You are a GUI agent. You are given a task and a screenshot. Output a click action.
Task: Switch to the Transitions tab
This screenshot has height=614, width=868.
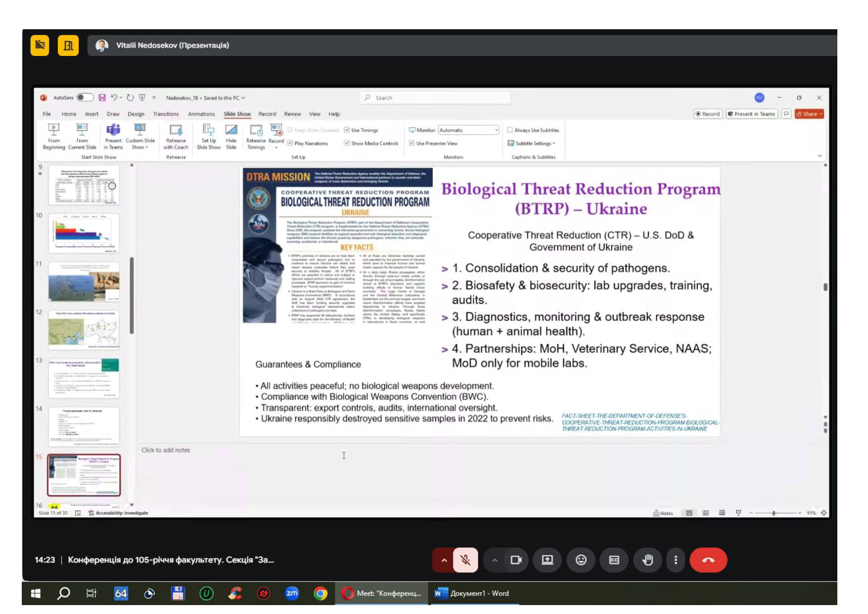[166, 114]
